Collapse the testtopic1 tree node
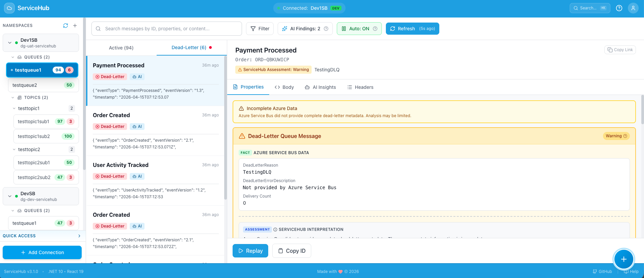 coord(14,108)
